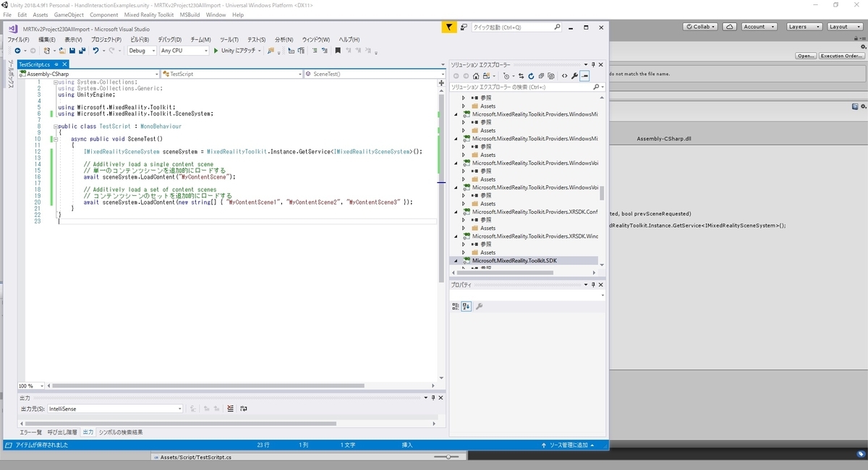Click Pending Changes Filter clock icon

point(506,76)
